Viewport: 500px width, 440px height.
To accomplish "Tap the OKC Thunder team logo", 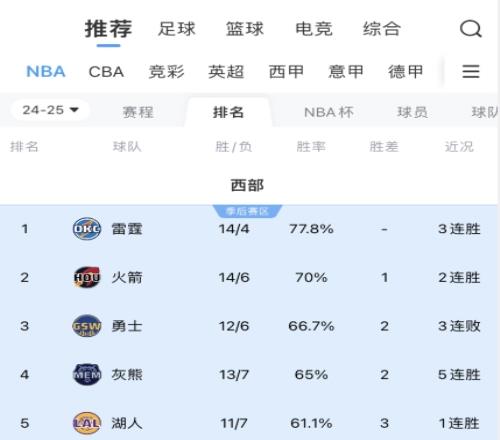I will 87,229.
